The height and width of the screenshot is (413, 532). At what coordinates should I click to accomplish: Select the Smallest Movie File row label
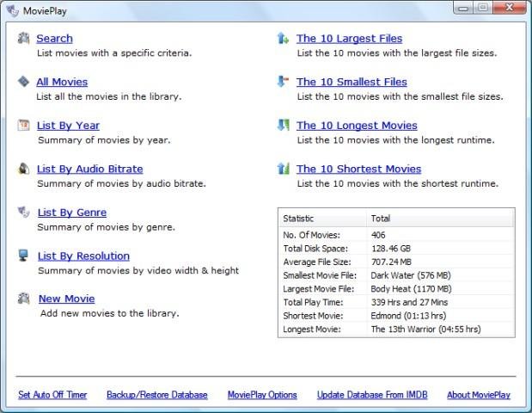(x=320, y=275)
